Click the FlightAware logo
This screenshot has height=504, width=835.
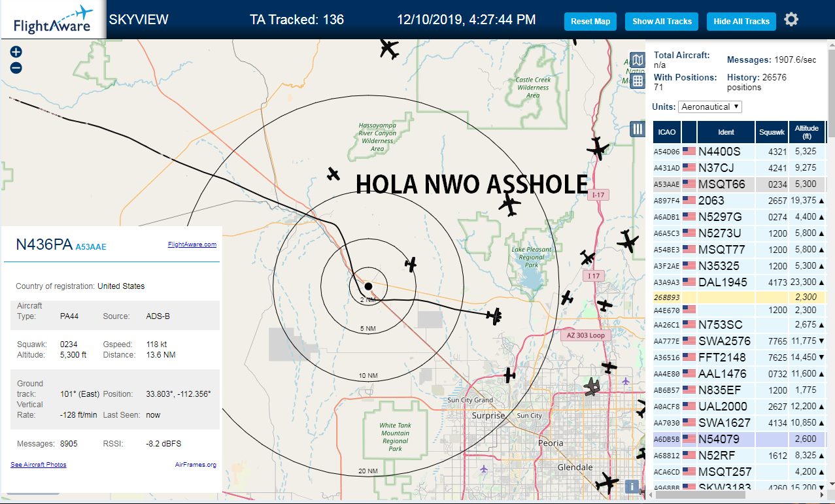click(53, 20)
